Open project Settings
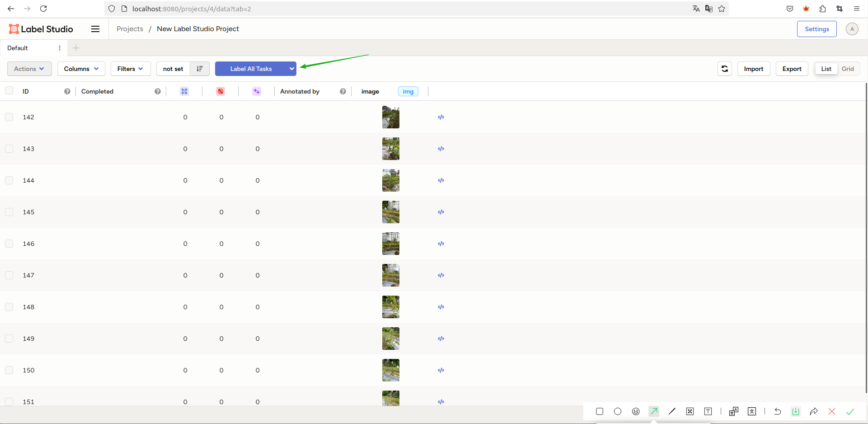The image size is (868, 424). (816, 29)
